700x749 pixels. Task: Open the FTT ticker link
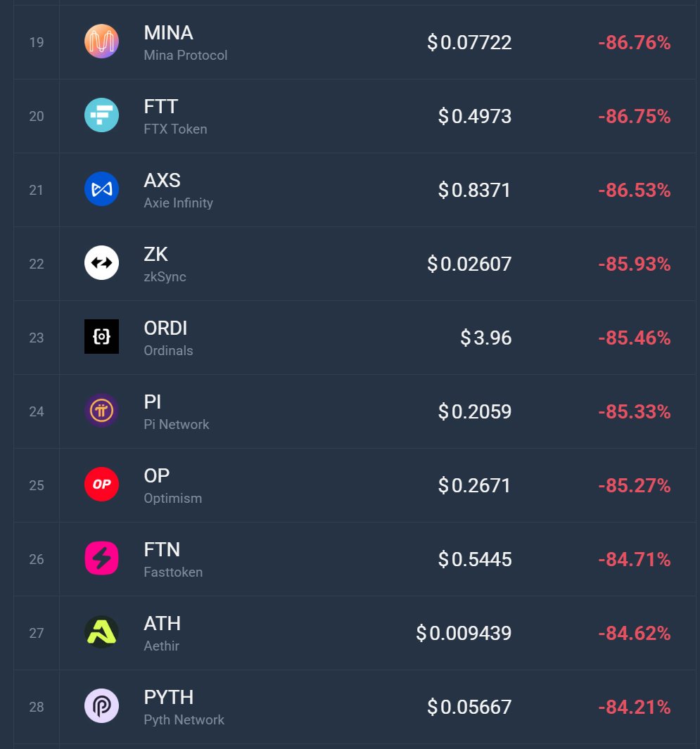click(161, 107)
